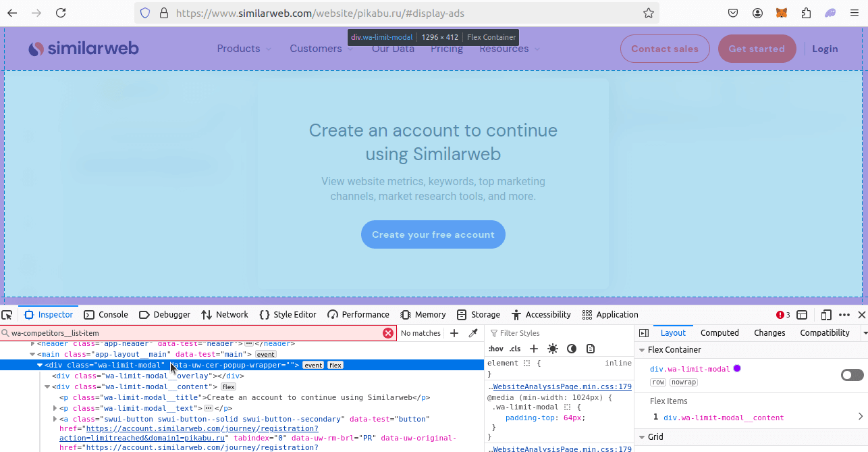Click the flex badge on wa-limit-modal div
This screenshot has height=452, width=868.
335,365
